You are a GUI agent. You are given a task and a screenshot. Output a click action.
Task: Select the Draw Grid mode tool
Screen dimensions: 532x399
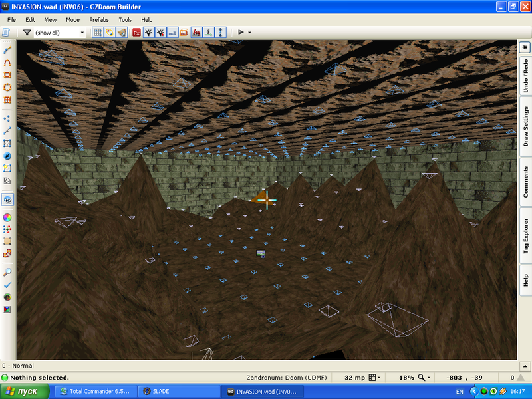coord(7,100)
